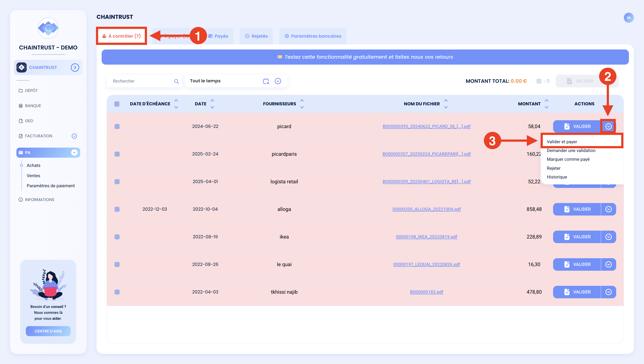The image size is (644, 364).
Task: Choose Marquer comme payé menu option
Action: click(x=568, y=159)
